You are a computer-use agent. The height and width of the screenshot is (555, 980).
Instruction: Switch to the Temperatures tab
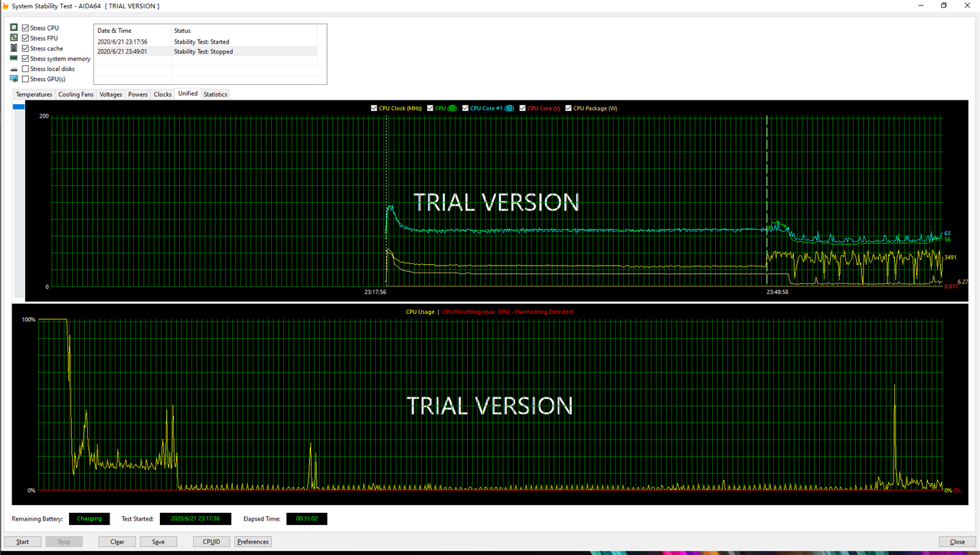[x=34, y=94]
